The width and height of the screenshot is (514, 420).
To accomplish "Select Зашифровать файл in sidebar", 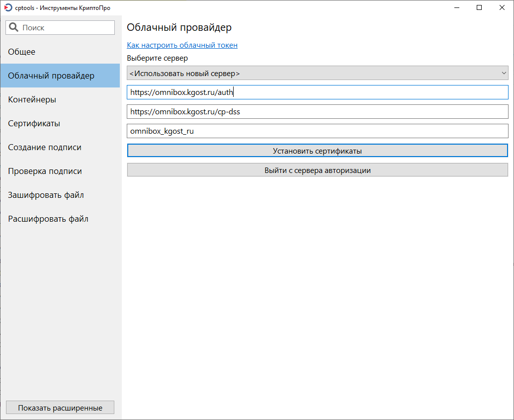I will pos(46,195).
